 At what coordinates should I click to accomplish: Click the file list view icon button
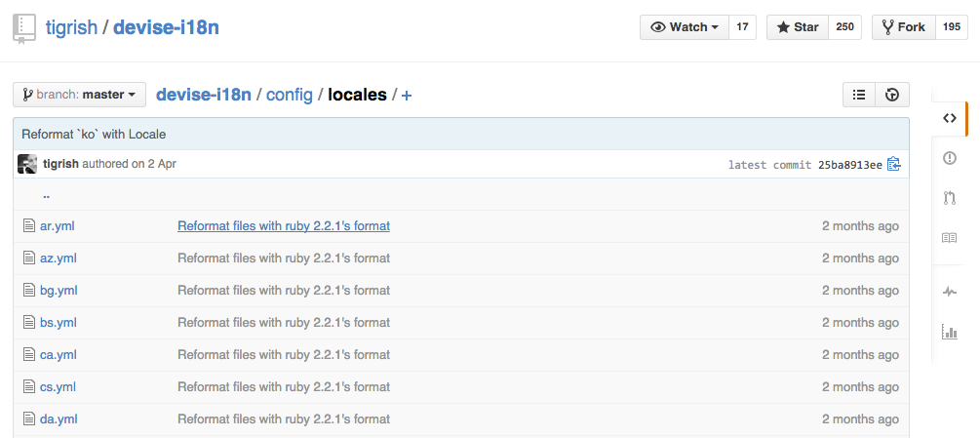pyautogui.click(x=859, y=95)
